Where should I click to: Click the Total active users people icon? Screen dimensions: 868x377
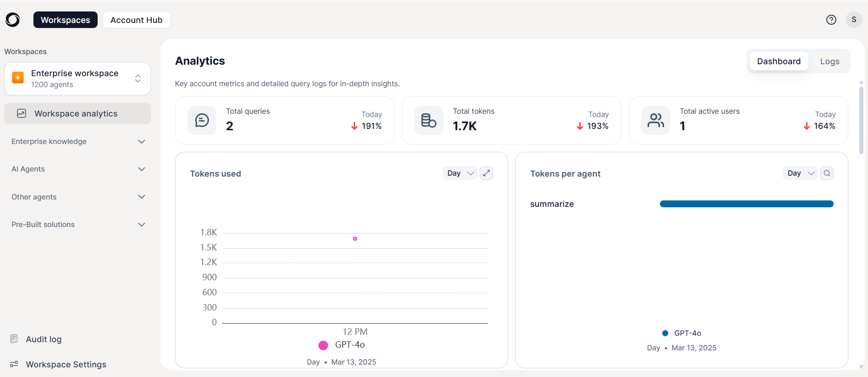[655, 120]
